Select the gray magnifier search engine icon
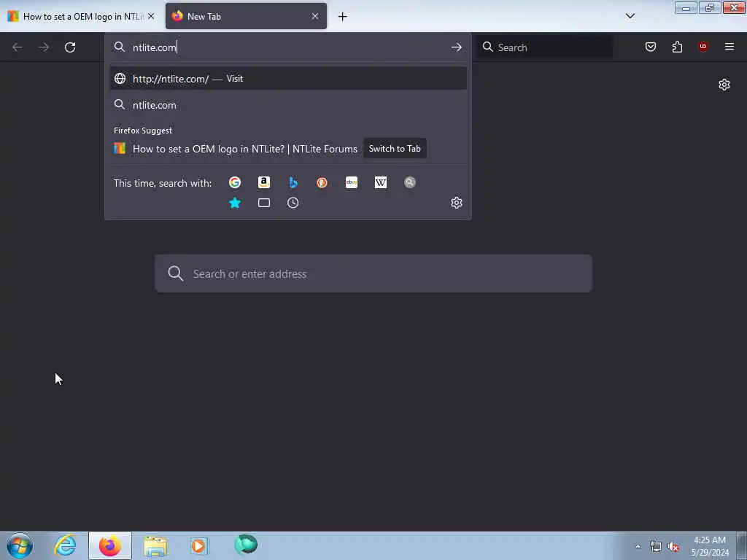This screenshot has width=747, height=560. (x=410, y=182)
